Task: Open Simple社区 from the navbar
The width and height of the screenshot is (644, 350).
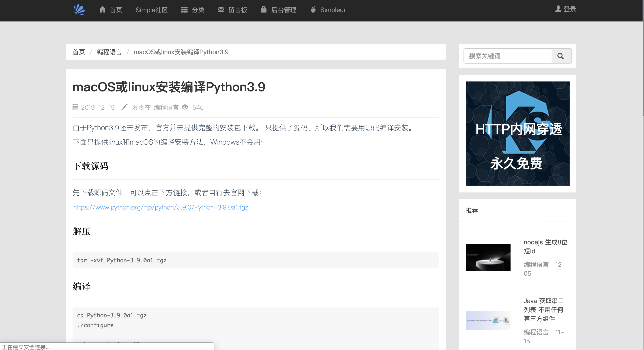Action: tap(152, 10)
